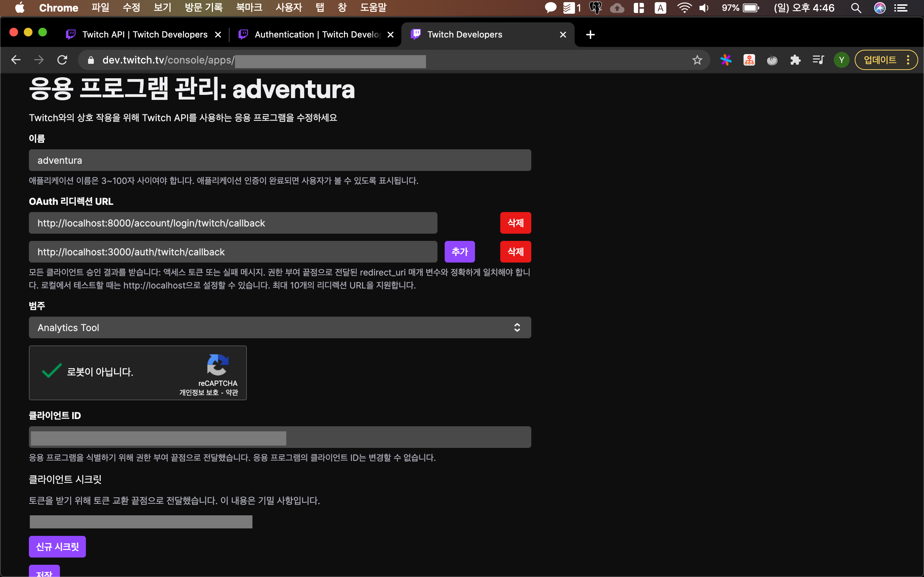Screen dimensions: 924x577
Task: Switch to the Twitch API tab
Action: (144, 35)
